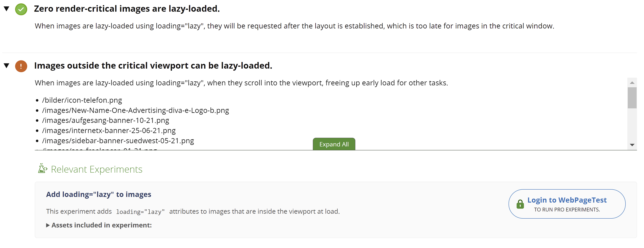
Task: Click the internetx-banner-25-06-21.png list item
Action: point(109,131)
